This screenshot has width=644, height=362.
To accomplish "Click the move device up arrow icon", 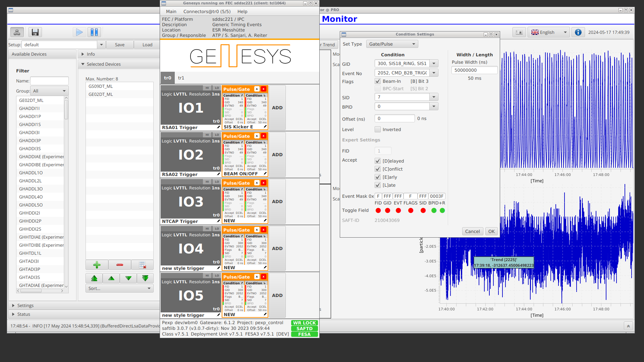I will (111, 278).
